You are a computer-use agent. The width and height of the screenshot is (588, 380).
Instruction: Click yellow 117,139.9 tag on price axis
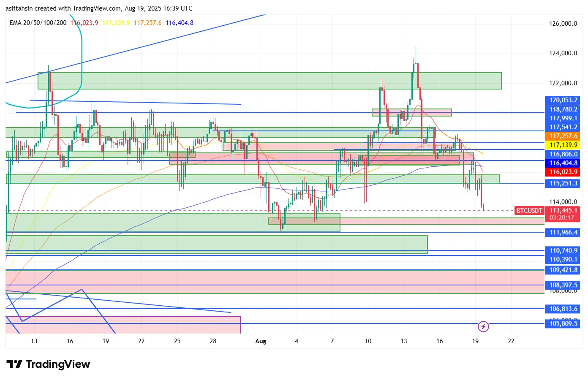click(563, 145)
